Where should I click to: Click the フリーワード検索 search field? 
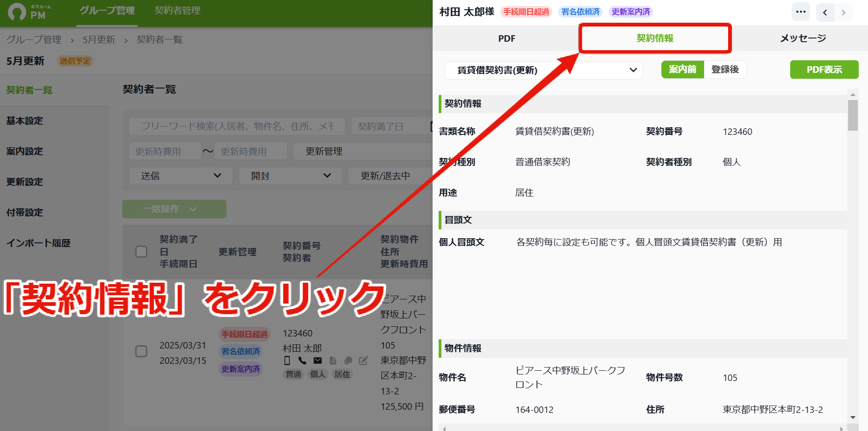click(x=237, y=126)
